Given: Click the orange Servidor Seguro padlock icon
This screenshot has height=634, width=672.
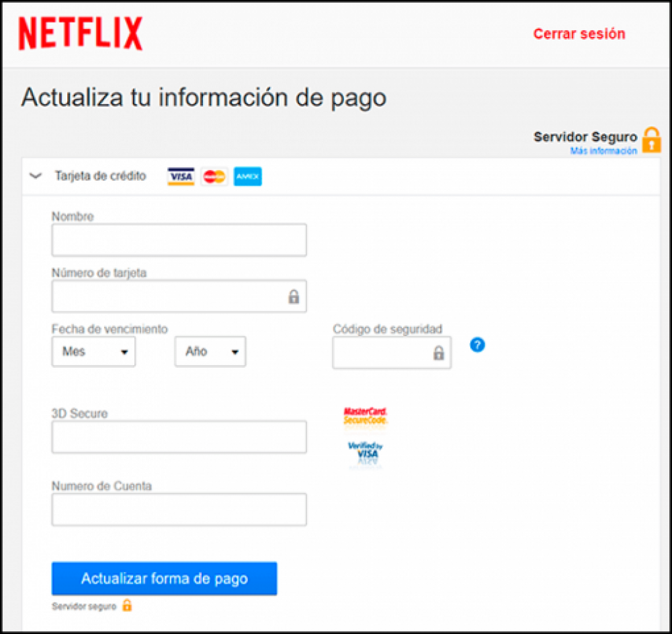Looking at the screenshot, I should tap(651, 140).
